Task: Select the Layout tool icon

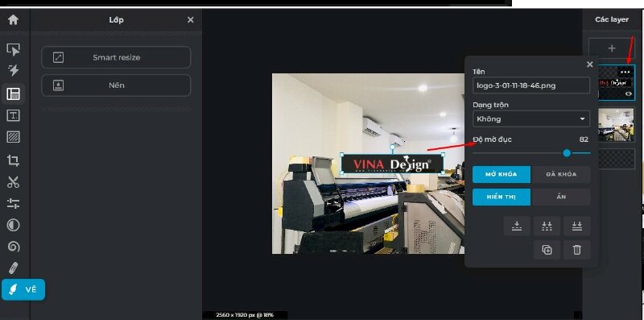Action: pos(13,94)
